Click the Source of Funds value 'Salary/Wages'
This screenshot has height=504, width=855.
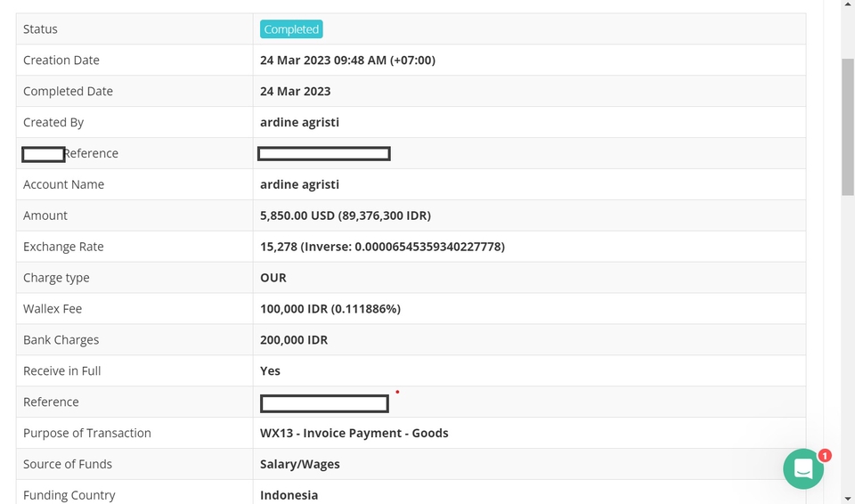coord(300,464)
